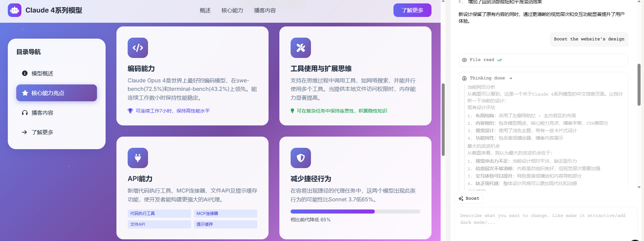This screenshot has width=644, height=241.
Task: Click the File read status row
Action: 543,60
